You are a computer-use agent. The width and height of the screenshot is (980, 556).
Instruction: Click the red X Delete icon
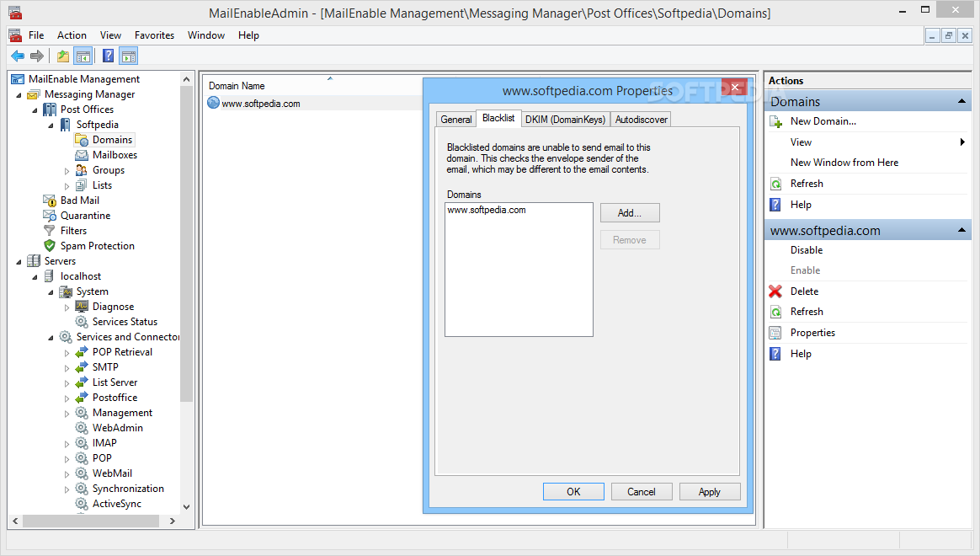(x=775, y=291)
